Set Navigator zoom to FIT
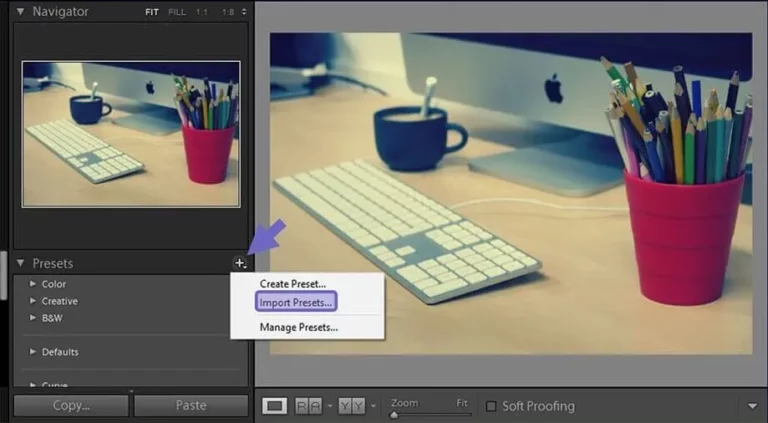This screenshot has width=768, height=423. click(x=152, y=12)
